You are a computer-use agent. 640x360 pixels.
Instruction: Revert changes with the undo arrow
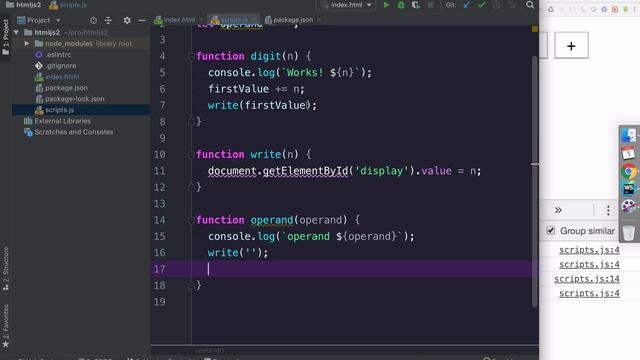click(511, 5)
